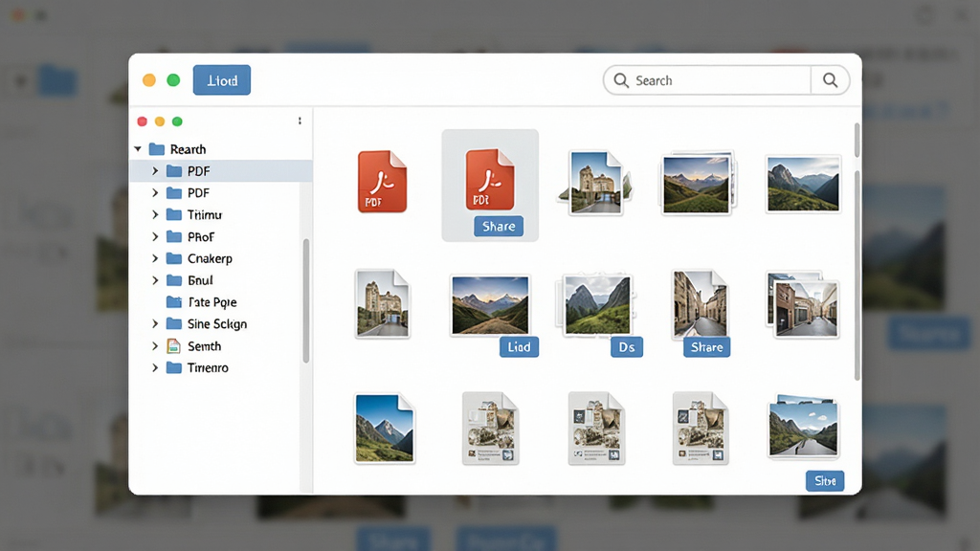
Task: Select the highlighted PDF tree row
Action: (221, 171)
